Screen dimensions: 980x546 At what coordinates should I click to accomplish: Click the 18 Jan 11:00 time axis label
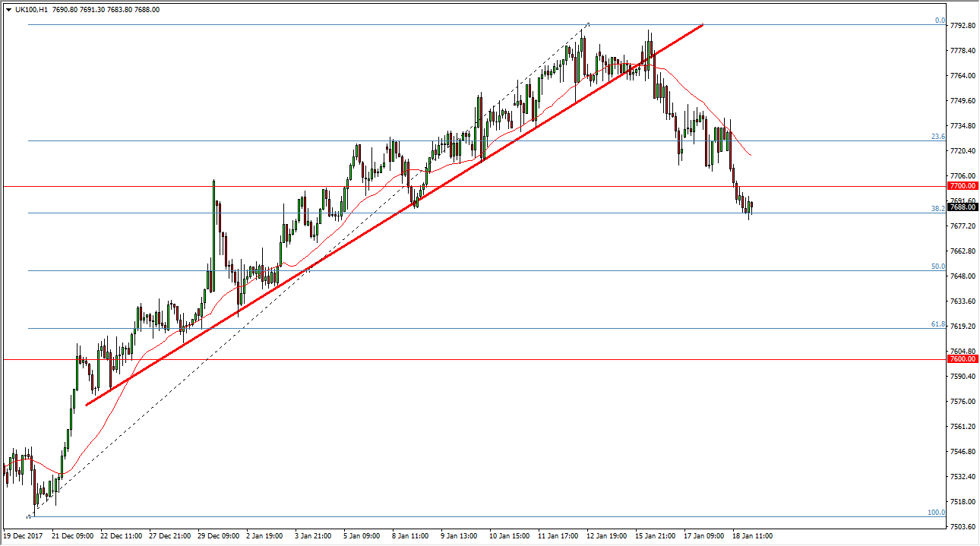[751, 536]
